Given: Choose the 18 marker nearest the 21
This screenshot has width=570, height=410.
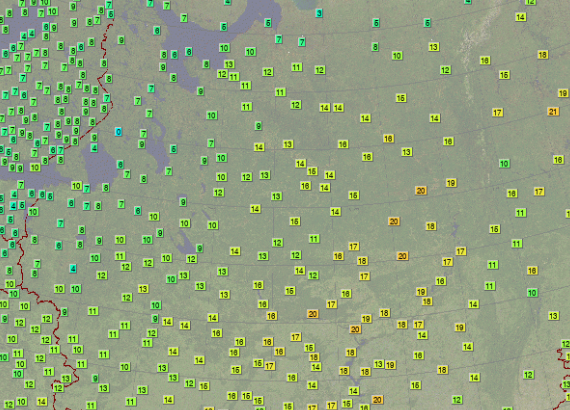Looking at the screenshot, I should point(542,55).
